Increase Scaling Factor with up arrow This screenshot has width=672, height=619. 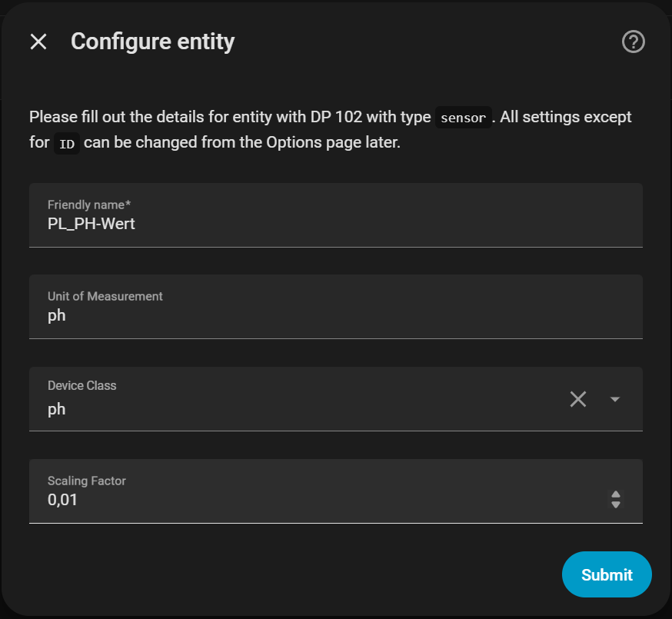616,494
